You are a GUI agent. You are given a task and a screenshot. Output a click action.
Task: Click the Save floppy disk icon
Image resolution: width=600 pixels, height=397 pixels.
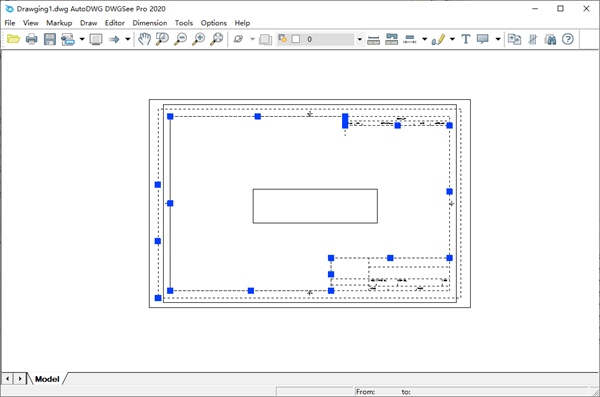[x=50, y=39]
